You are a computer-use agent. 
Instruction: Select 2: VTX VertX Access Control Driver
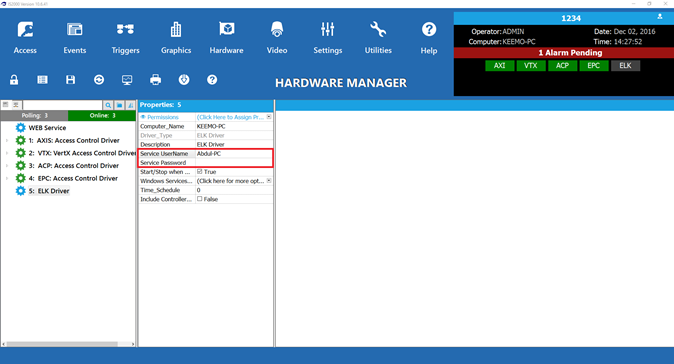[x=83, y=153]
